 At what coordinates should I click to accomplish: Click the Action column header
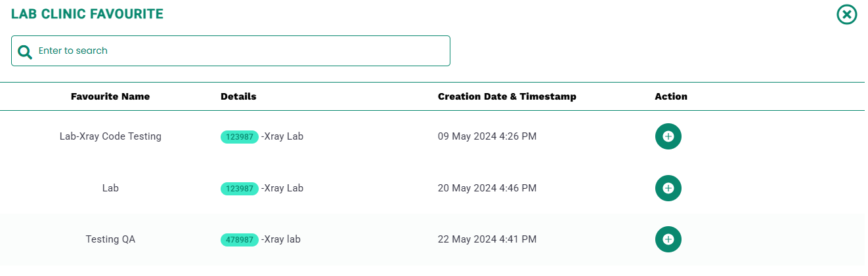[671, 96]
